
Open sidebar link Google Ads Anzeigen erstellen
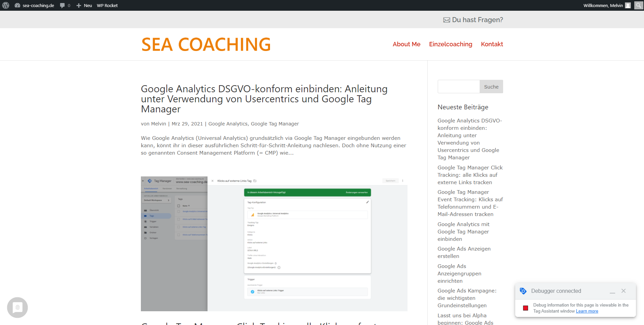point(464,252)
